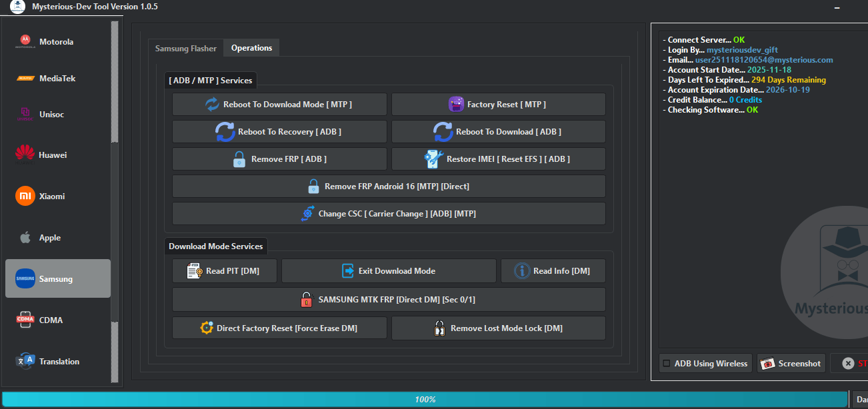Click the lock icon on Remove FRP [ADB]
Screen dimensions: 868x409
(239, 159)
